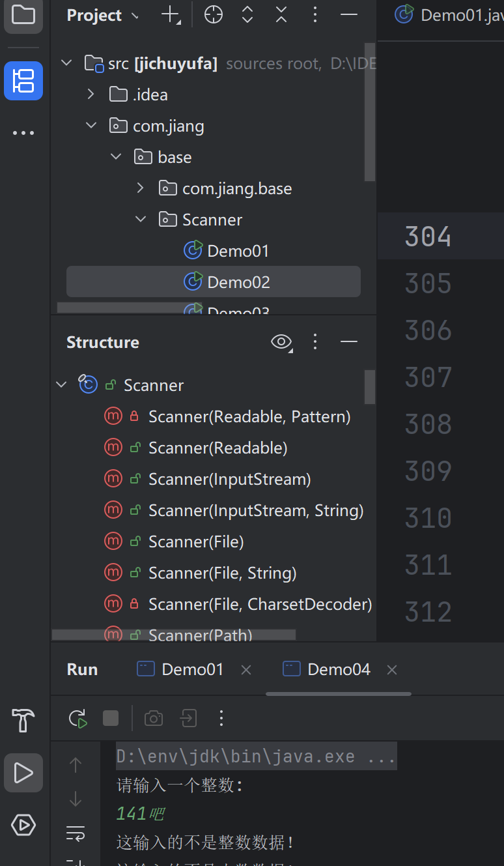Rerun the program with the rerun icon
Screen dimensions: 504x866
click(x=78, y=718)
